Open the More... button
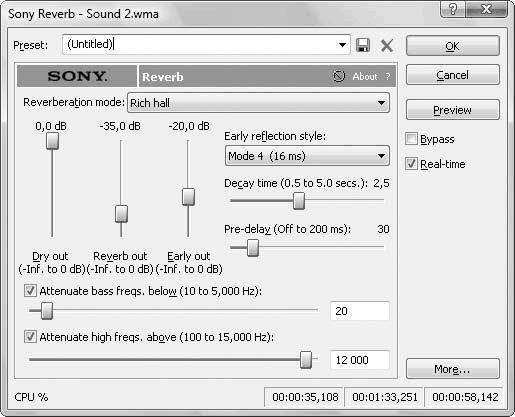 point(453,369)
